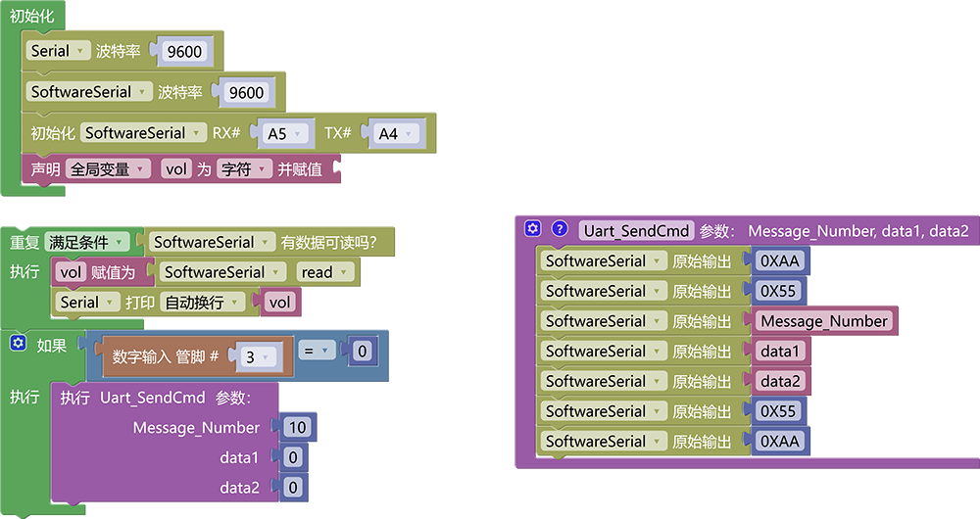The width and height of the screenshot is (980, 519).
Task: Click the Message_Number value 10 field
Action: (298, 427)
